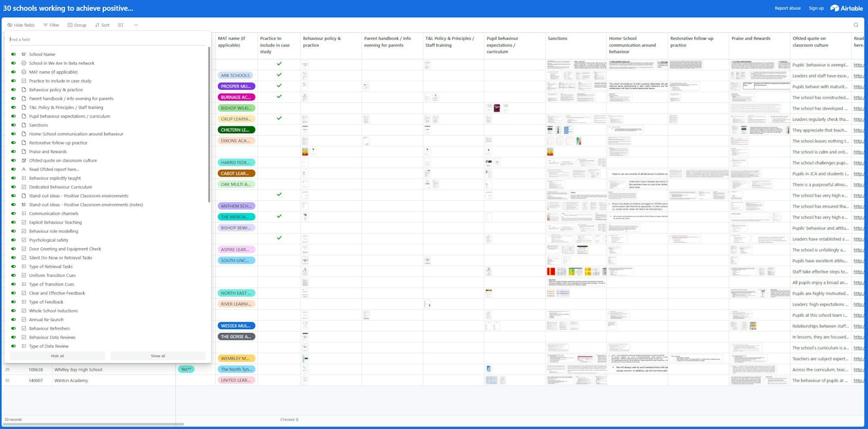Toggle Sanctions field visibility
Image resolution: width=868 pixels, height=429 pixels.
click(14, 125)
